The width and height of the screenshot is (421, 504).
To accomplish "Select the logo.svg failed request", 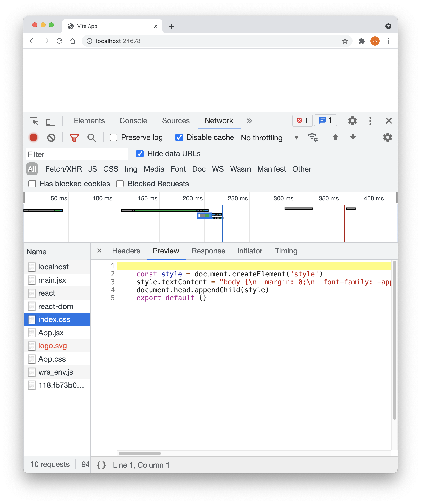I will 57,346.
